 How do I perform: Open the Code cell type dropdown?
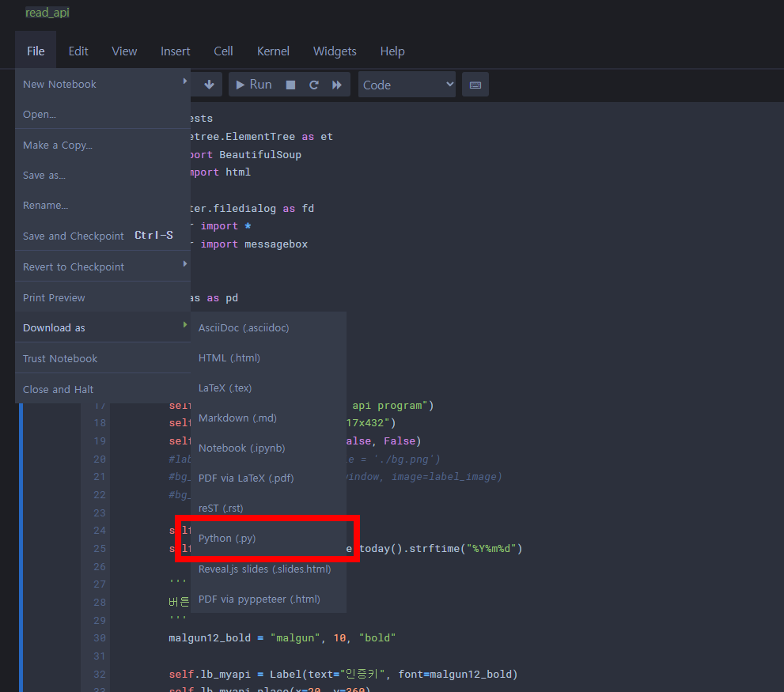click(x=407, y=85)
